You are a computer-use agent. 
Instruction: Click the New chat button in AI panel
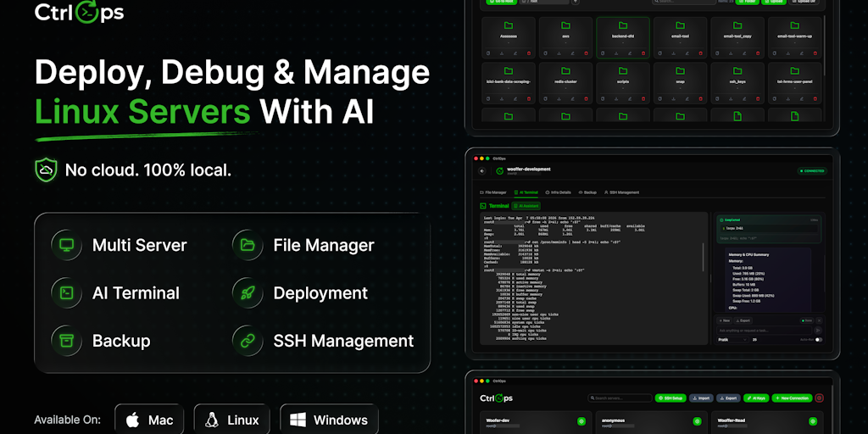point(725,320)
